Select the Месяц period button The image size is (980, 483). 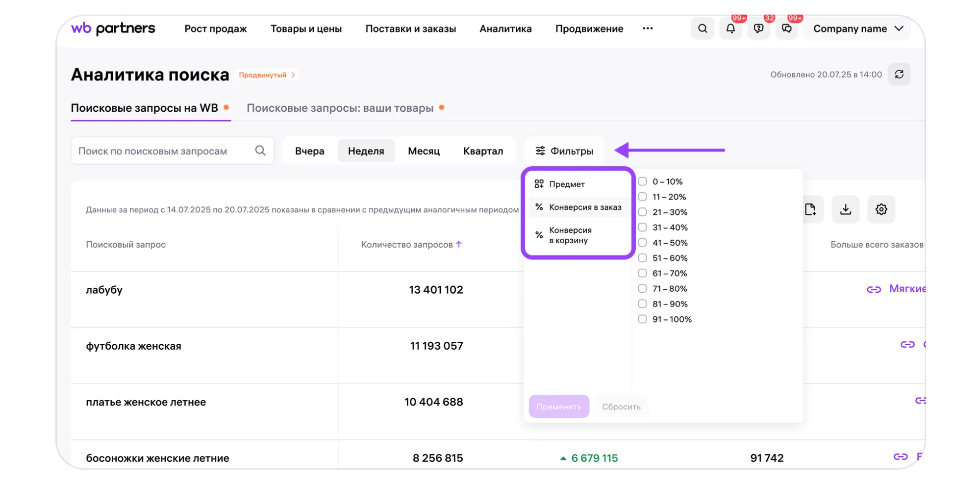pos(424,151)
